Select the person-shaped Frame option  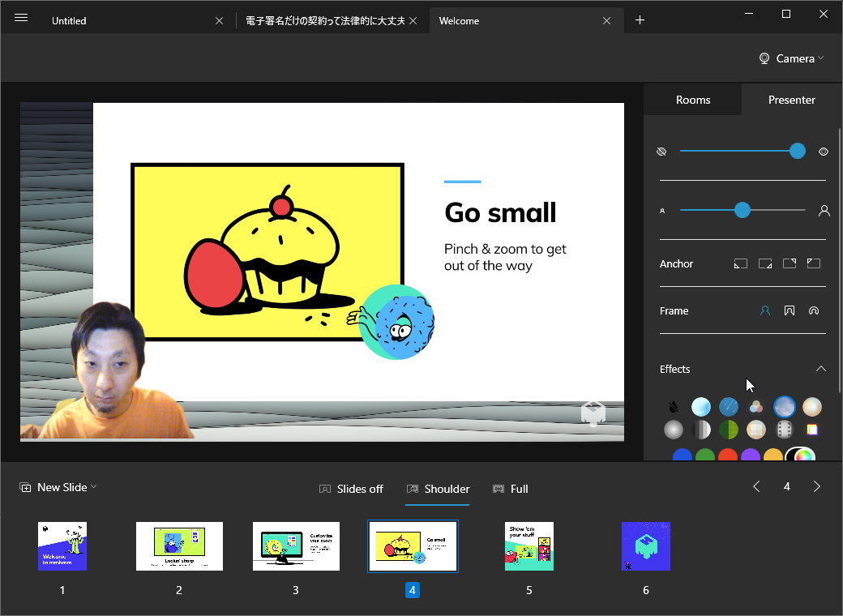[x=764, y=310]
